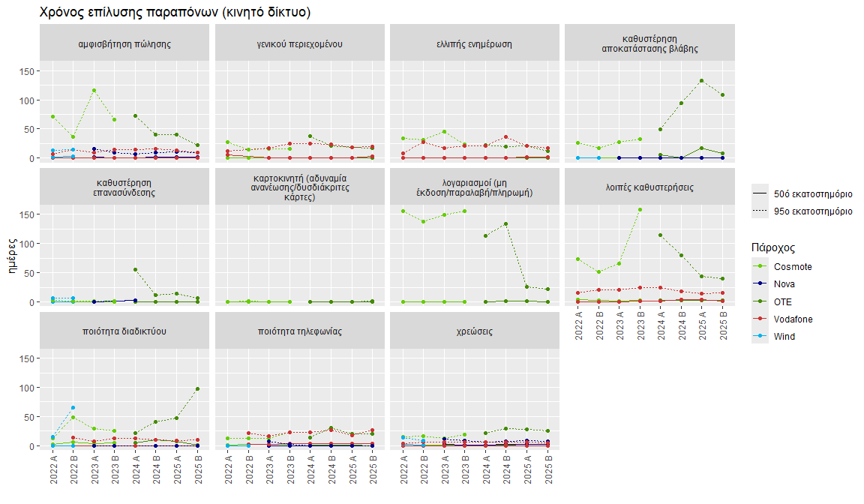Click the chart title Χρόνος επίλυσης παραπόνων

(x=129, y=12)
